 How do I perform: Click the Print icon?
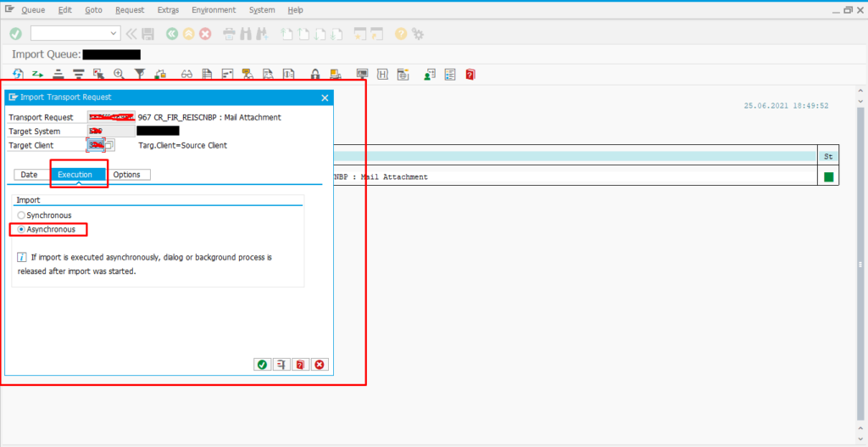[229, 34]
